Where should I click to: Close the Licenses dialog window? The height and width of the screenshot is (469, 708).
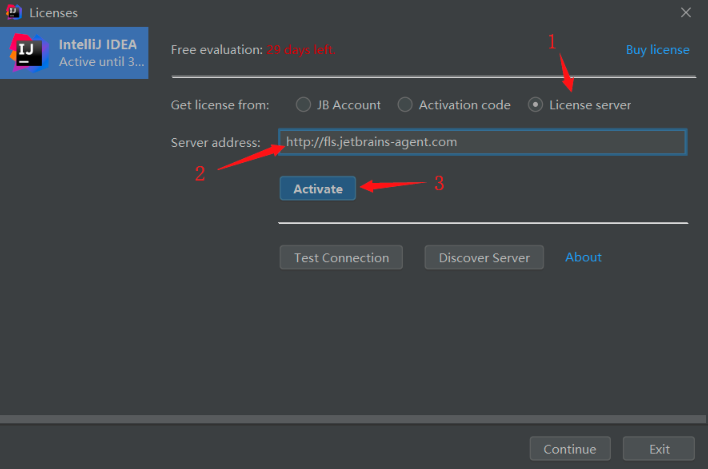pyautogui.click(x=685, y=13)
